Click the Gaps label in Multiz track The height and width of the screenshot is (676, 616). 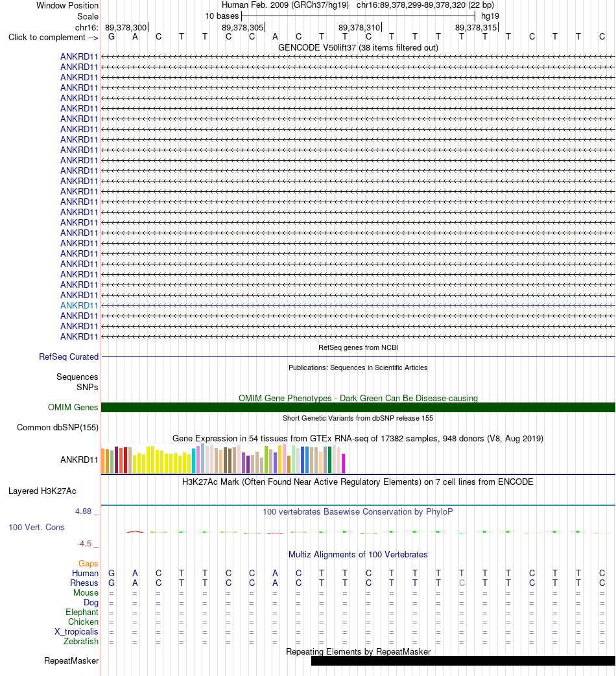[88, 563]
